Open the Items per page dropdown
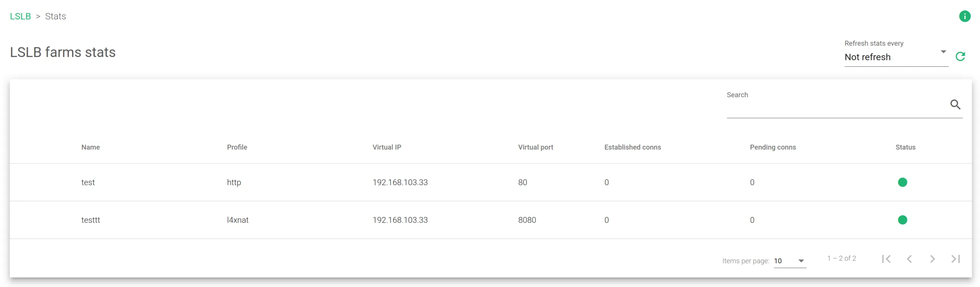The height and width of the screenshot is (287, 980). [789, 261]
